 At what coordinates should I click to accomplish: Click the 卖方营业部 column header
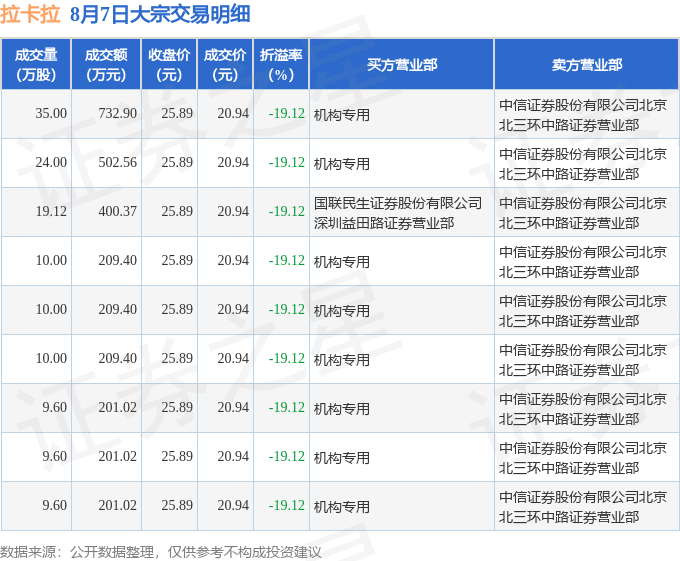(x=586, y=65)
